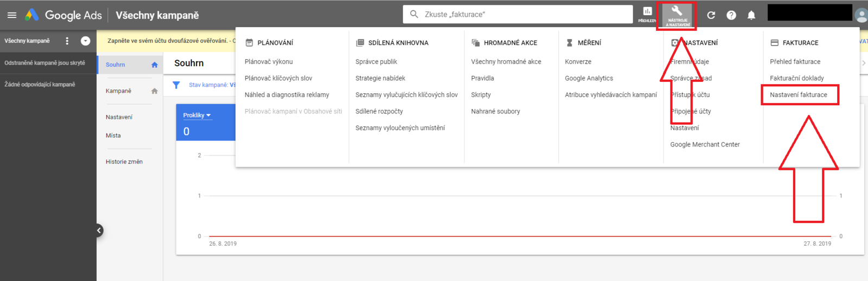Click the 27. 8. 2019 chart date label
This screenshot has width=868, height=281.
click(x=817, y=244)
